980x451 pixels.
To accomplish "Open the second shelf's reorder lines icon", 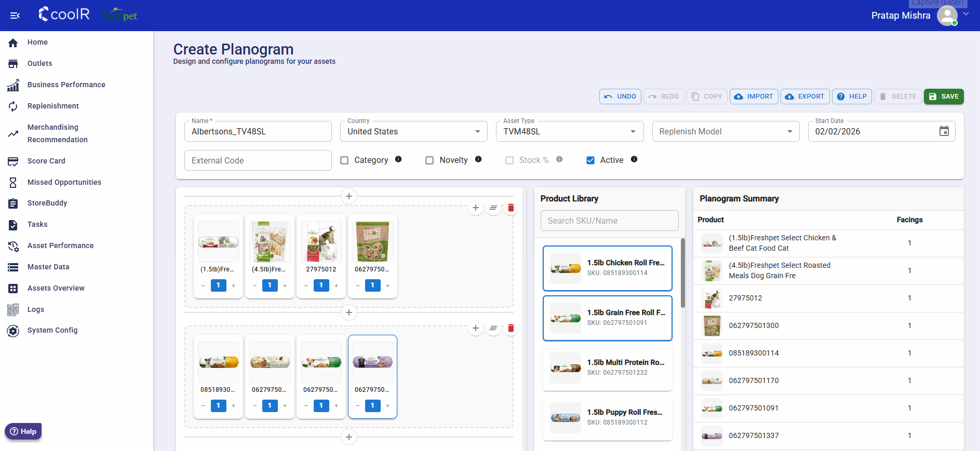I will 493,328.
